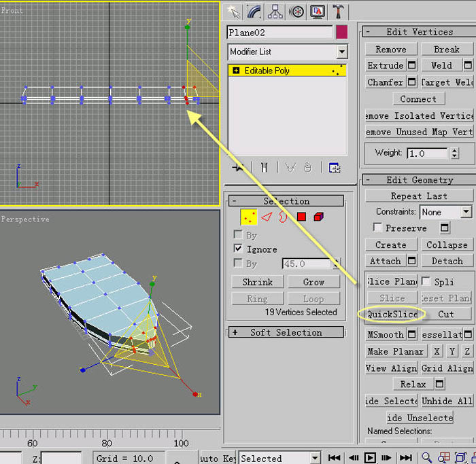Open MSmooth settings box icon
Viewport: 476px width, 464px height.
pyautogui.click(x=412, y=334)
